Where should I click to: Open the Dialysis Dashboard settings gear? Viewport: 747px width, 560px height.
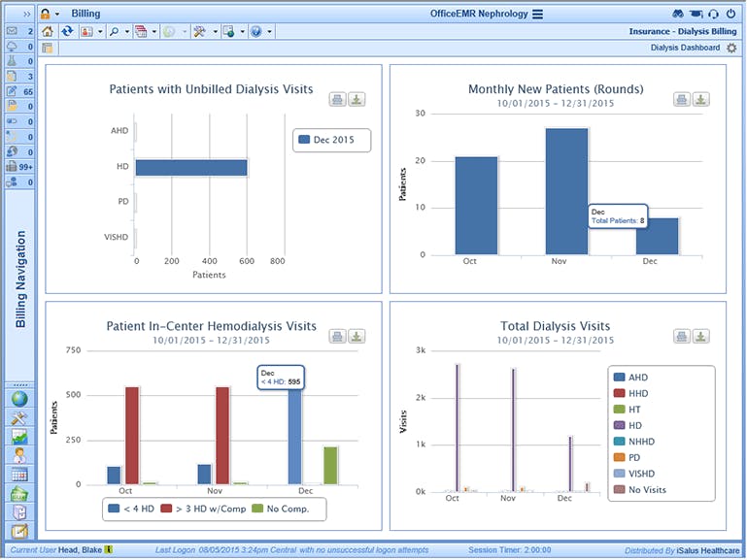click(x=731, y=48)
